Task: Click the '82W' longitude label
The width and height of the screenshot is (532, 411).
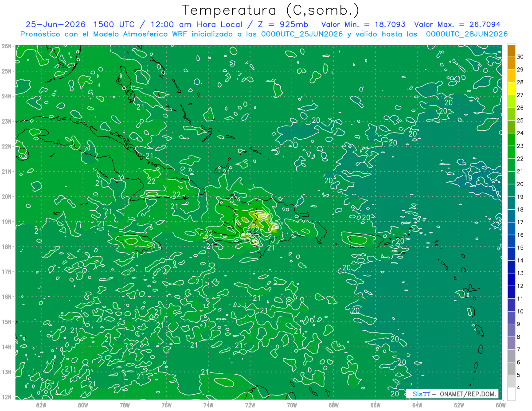Action: click(x=41, y=405)
